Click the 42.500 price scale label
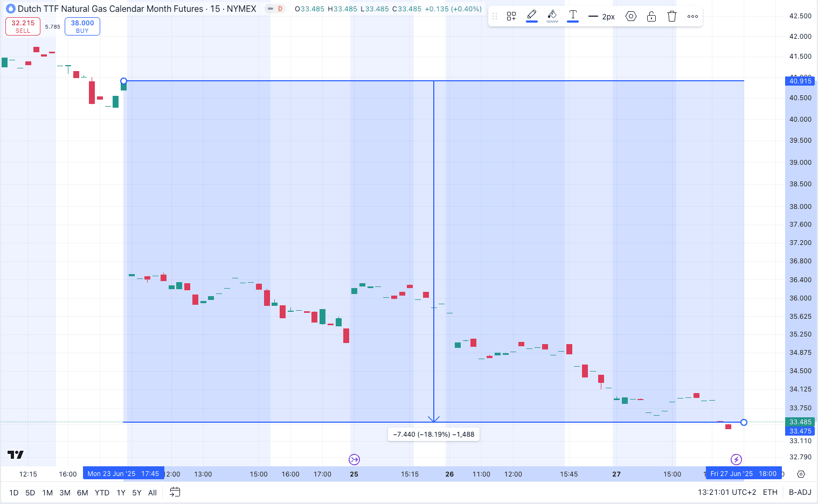Viewport: 818px width, 504px height. (800, 16)
